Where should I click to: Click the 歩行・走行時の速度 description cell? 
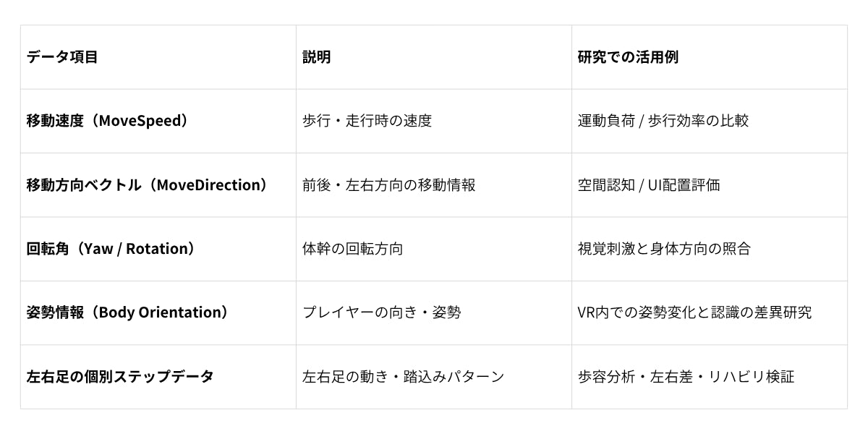click(x=367, y=121)
